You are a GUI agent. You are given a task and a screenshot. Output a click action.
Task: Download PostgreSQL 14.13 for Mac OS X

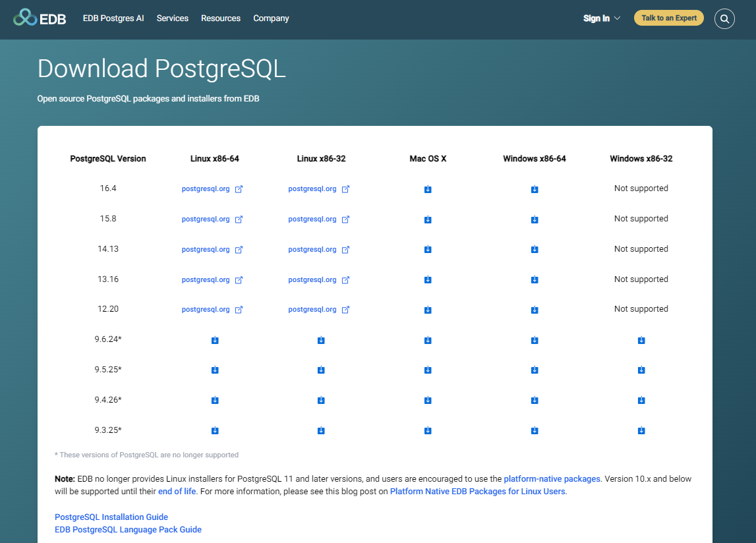click(x=428, y=249)
